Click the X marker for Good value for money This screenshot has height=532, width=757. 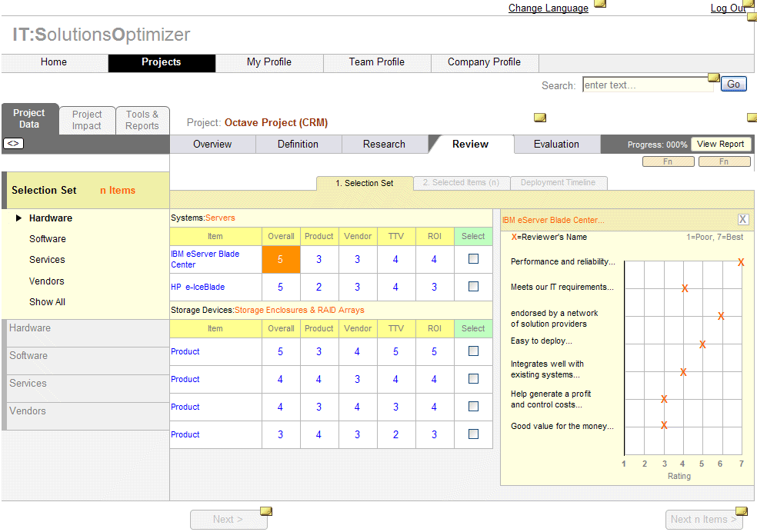point(665,425)
